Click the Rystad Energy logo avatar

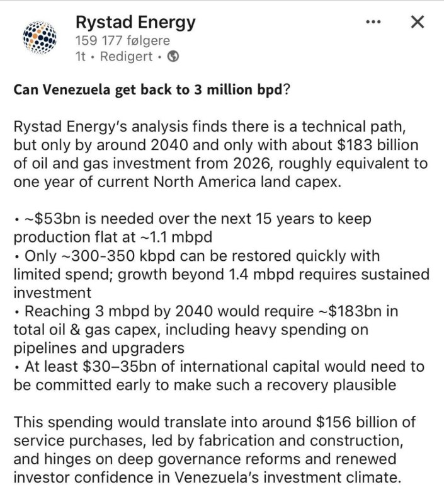(x=40, y=38)
